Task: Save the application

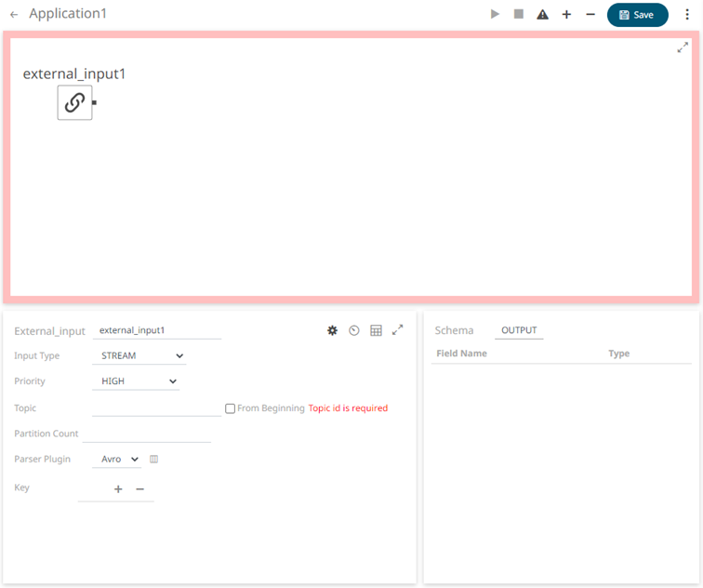Action: tap(637, 15)
